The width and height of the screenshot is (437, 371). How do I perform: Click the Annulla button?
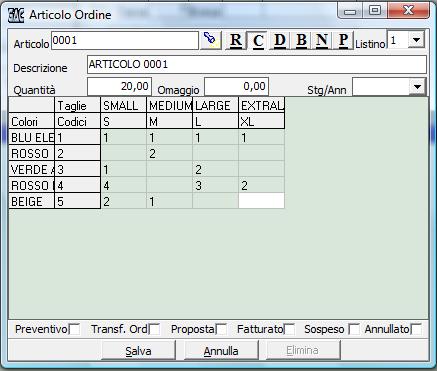(221, 350)
